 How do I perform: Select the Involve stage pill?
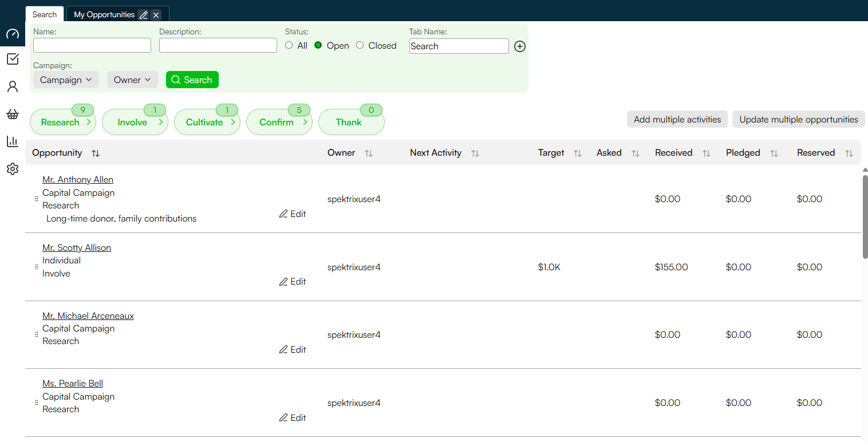tap(135, 122)
